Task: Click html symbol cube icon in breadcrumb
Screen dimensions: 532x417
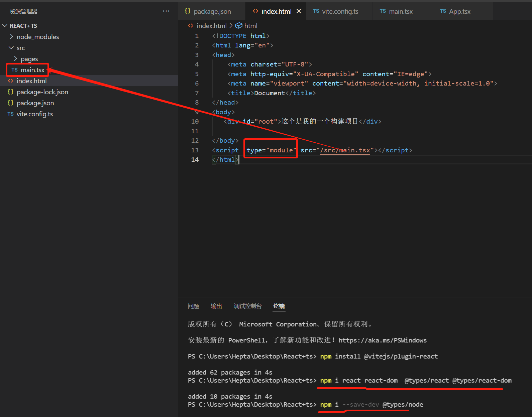Action: [x=239, y=25]
